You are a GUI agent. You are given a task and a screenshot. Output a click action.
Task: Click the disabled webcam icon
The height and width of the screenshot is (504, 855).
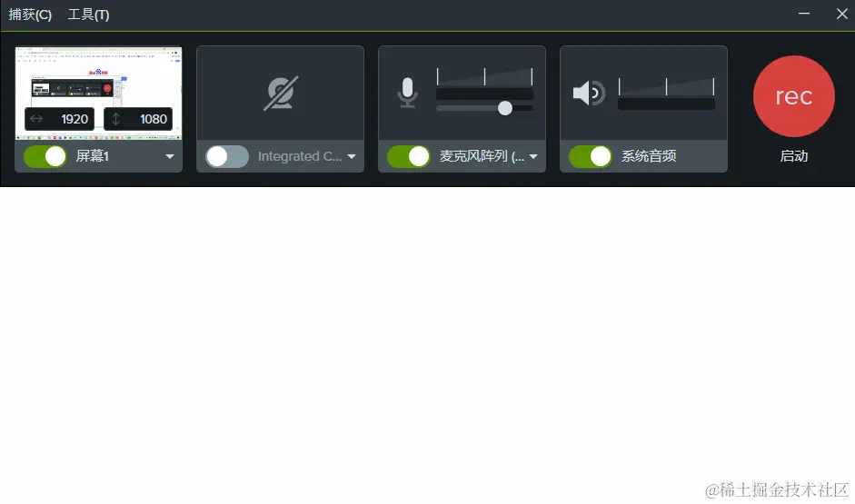coord(280,94)
